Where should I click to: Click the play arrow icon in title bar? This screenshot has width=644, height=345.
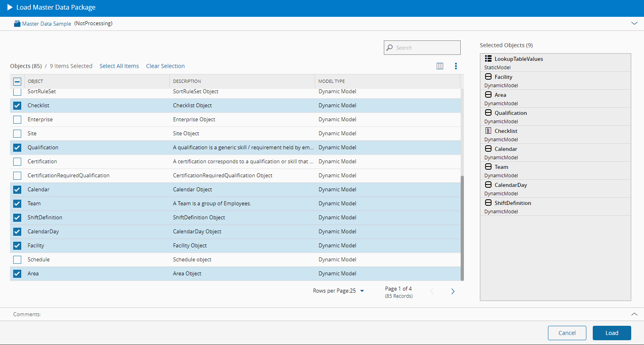(x=10, y=8)
